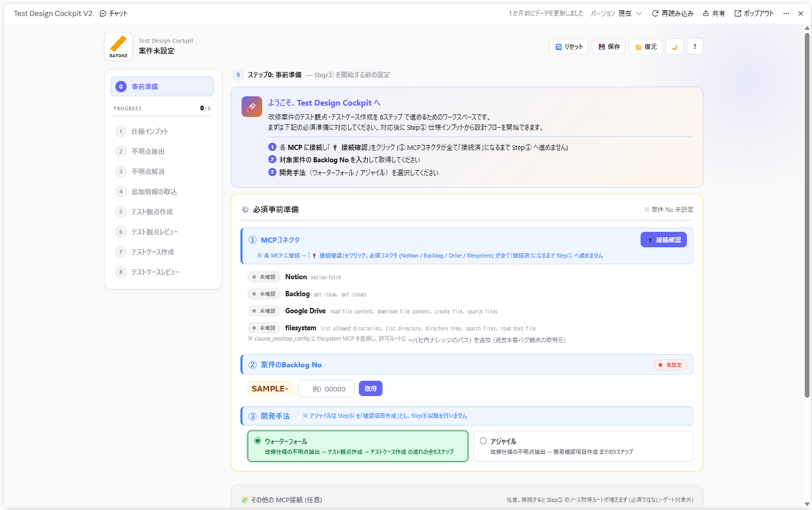Click the 取得 button
Viewport: 812px width, 510px height.
coord(370,389)
